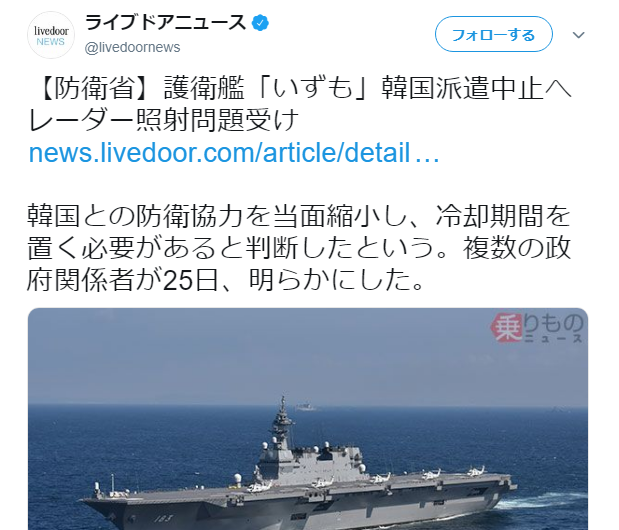619x530 pixels.
Task: Click the distant ship on the horizon
Action: coord(306,407)
